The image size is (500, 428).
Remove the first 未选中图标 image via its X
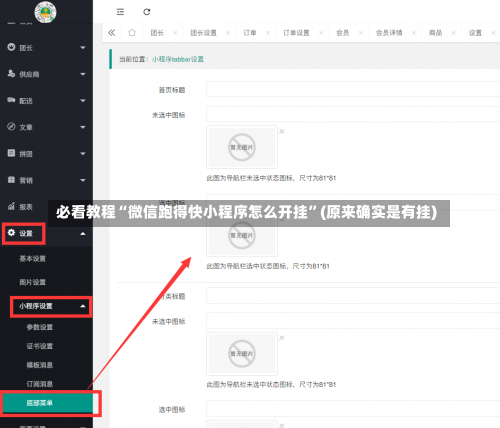pos(282,131)
